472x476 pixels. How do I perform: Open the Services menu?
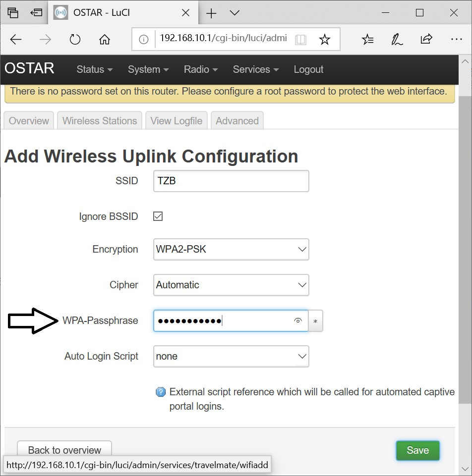pos(255,69)
